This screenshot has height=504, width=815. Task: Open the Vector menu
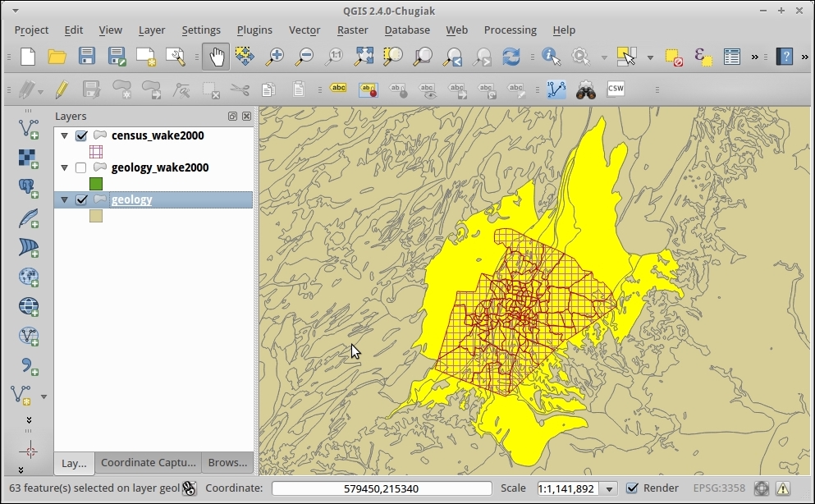click(304, 30)
